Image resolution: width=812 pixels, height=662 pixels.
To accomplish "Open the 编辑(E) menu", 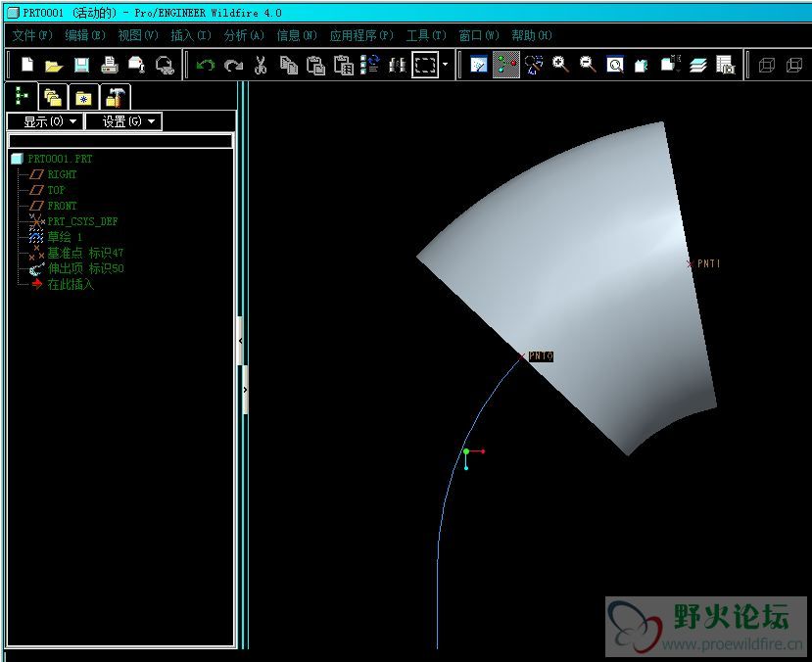I will pos(85,35).
